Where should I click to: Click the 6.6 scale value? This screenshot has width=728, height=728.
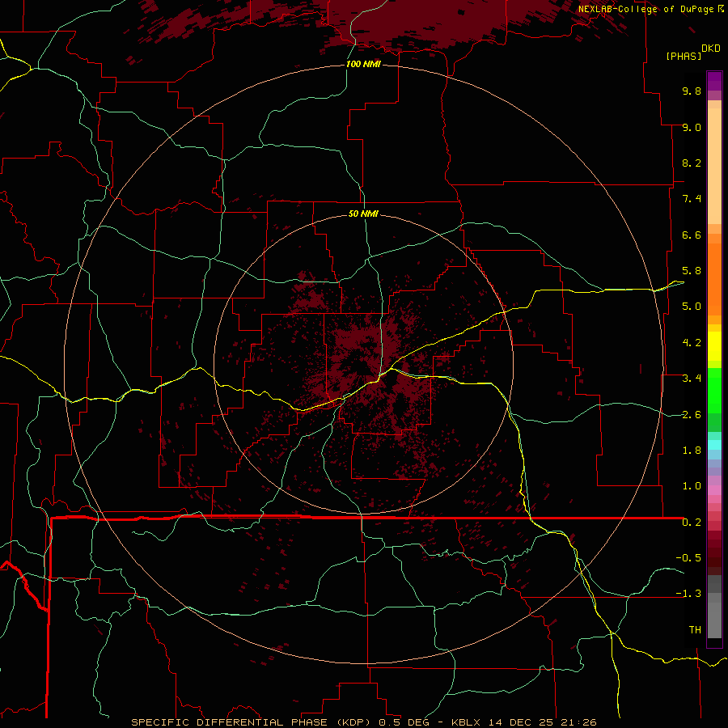[x=692, y=235]
